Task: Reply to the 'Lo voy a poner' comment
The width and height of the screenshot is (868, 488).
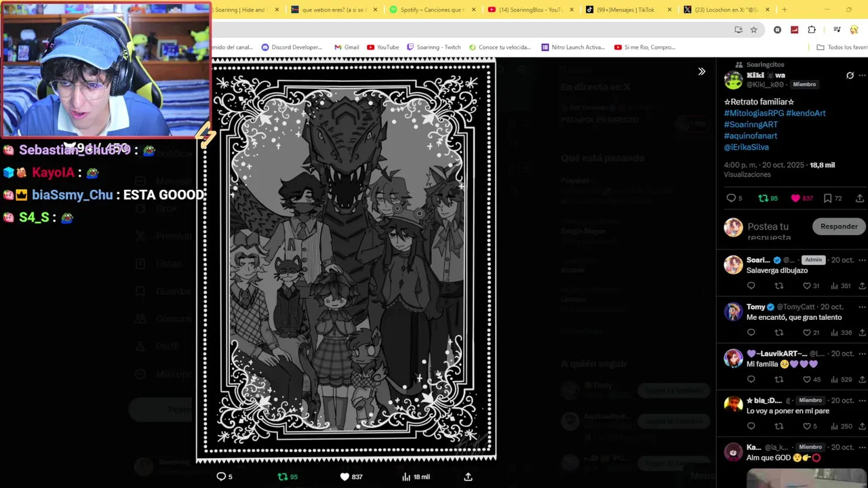Action: point(751,426)
